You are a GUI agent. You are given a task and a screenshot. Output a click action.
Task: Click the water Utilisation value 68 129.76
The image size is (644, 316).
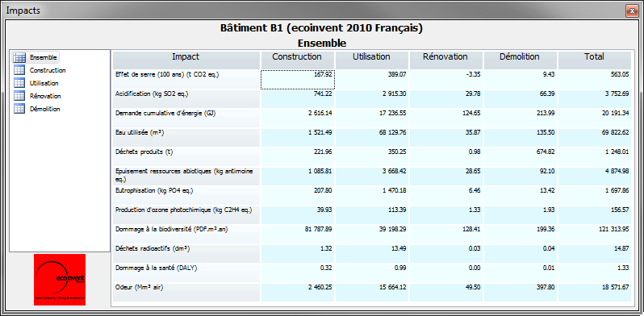pyautogui.click(x=393, y=132)
